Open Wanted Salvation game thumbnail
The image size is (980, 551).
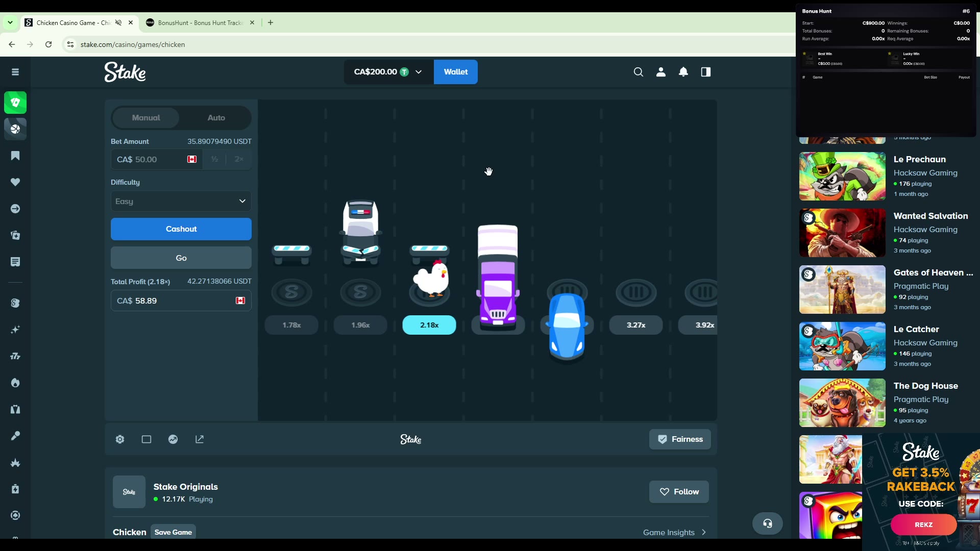point(842,233)
